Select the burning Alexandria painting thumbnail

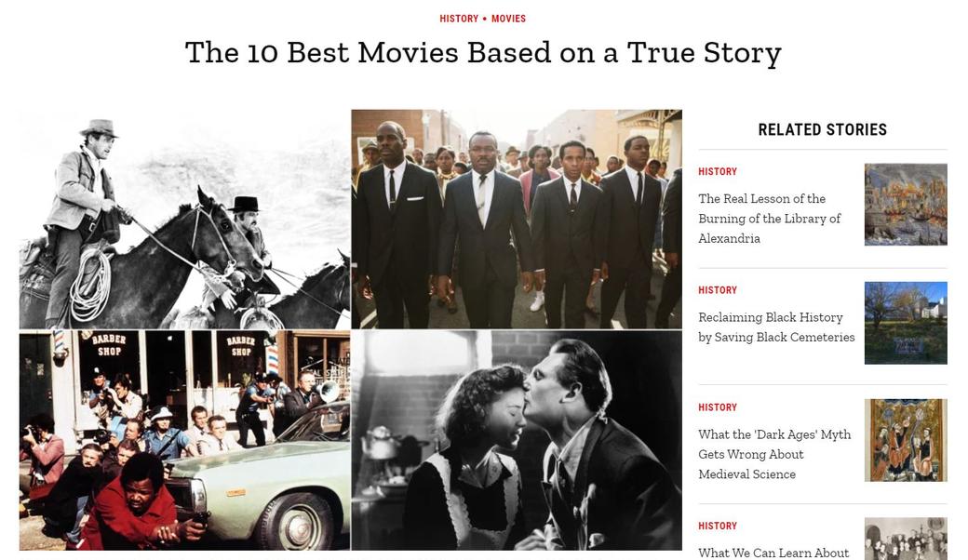pyautogui.click(x=906, y=204)
